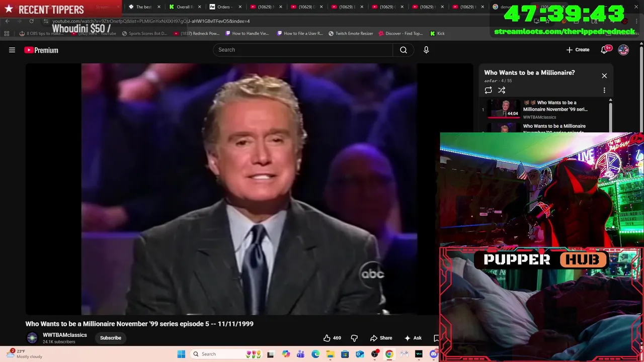
Task: Toggle loop playlist
Action: [488, 90]
